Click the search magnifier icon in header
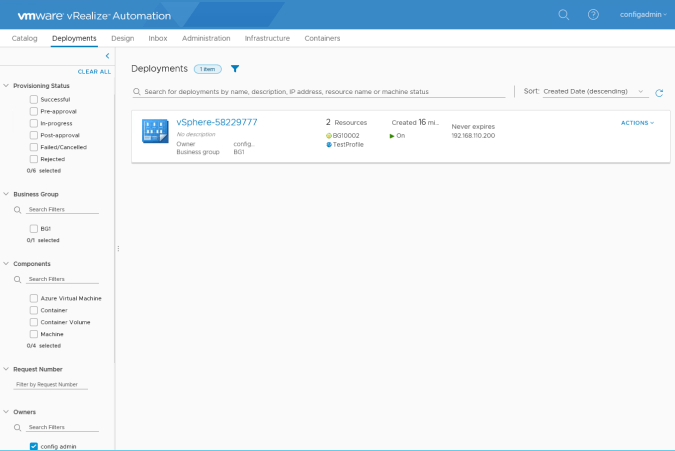The height and width of the screenshot is (451, 675). [564, 15]
